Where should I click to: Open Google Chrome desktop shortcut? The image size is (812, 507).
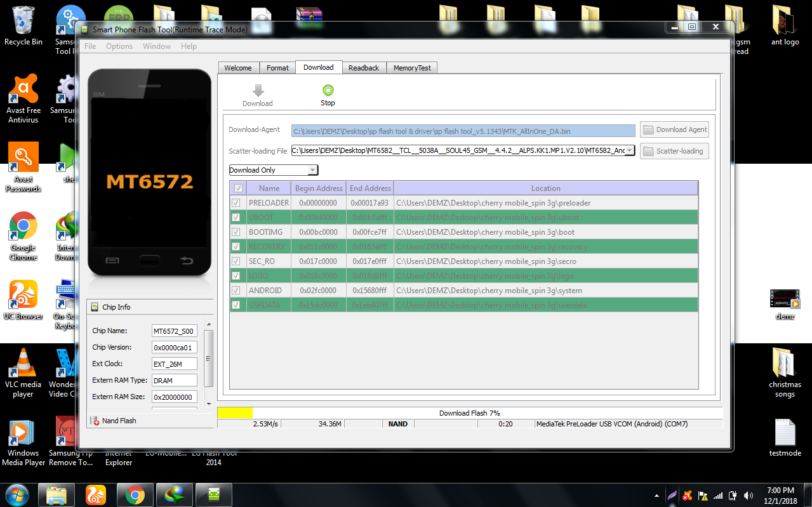click(23, 235)
